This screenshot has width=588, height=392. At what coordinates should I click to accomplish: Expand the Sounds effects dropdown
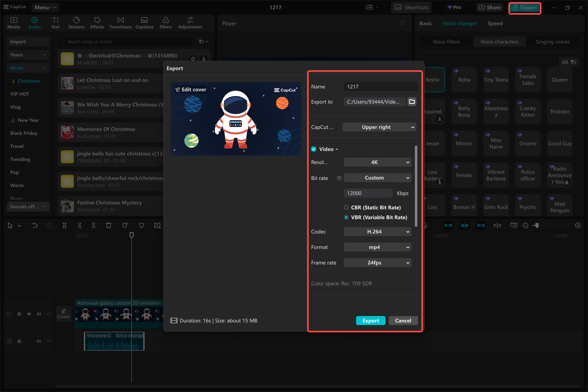pos(28,206)
